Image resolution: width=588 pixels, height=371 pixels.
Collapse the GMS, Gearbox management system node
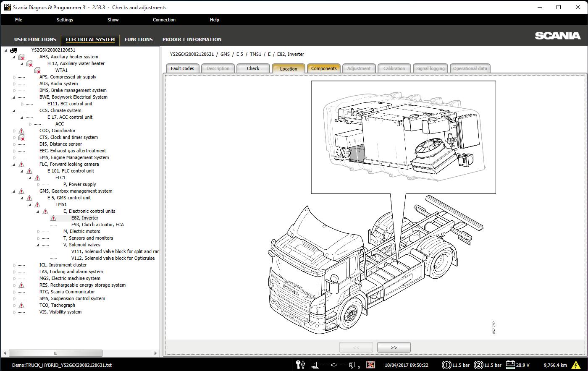pos(14,191)
